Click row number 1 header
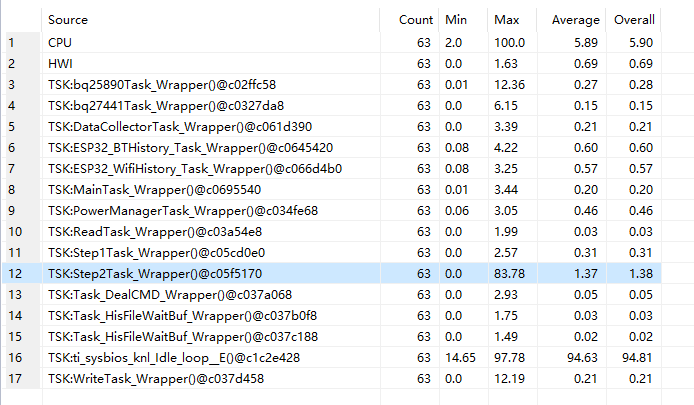 point(23,42)
